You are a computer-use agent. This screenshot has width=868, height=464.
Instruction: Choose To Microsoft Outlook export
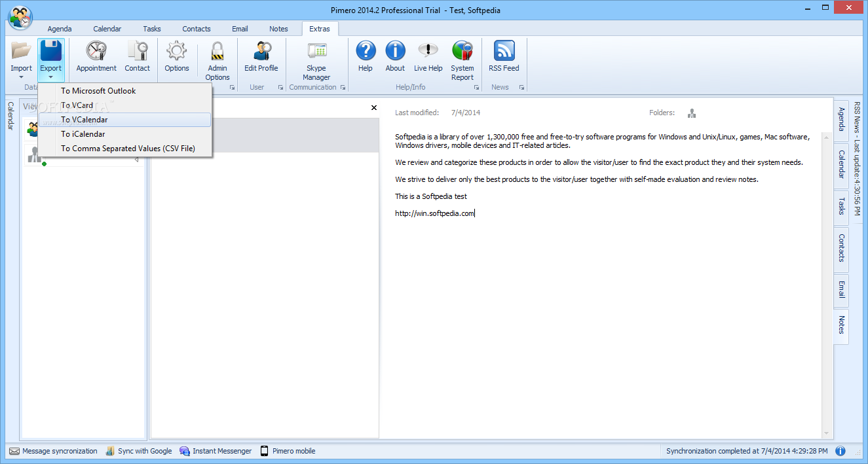pyautogui.click(x=125, y=91)
